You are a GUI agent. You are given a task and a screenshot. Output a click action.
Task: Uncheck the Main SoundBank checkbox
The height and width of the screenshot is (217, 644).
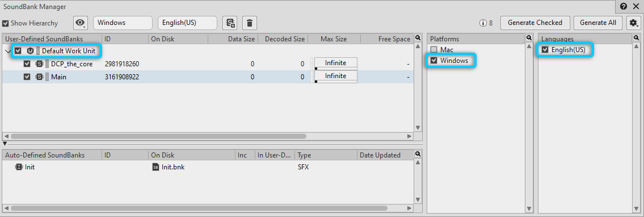coord(27,76)
